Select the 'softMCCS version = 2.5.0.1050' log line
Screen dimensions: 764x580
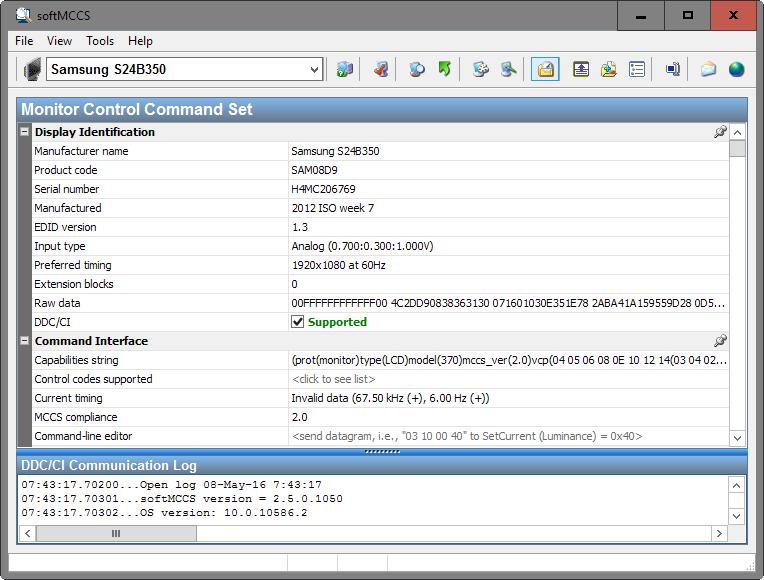point(182,499)
